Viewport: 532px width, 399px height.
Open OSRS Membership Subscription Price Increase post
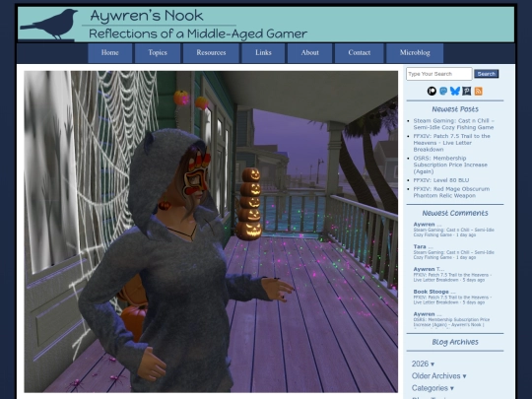(x=450, y=165)
